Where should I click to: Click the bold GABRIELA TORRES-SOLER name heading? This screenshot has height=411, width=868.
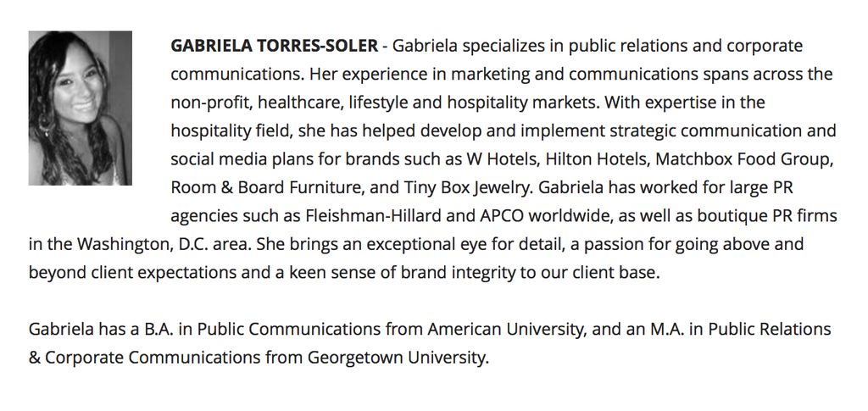point(275,46)
